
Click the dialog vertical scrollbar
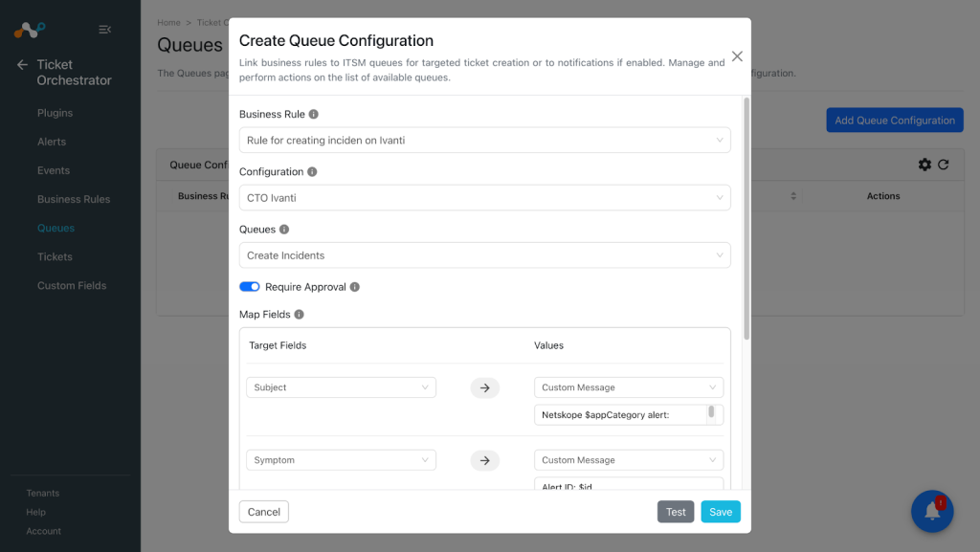[x=746, y=218]
